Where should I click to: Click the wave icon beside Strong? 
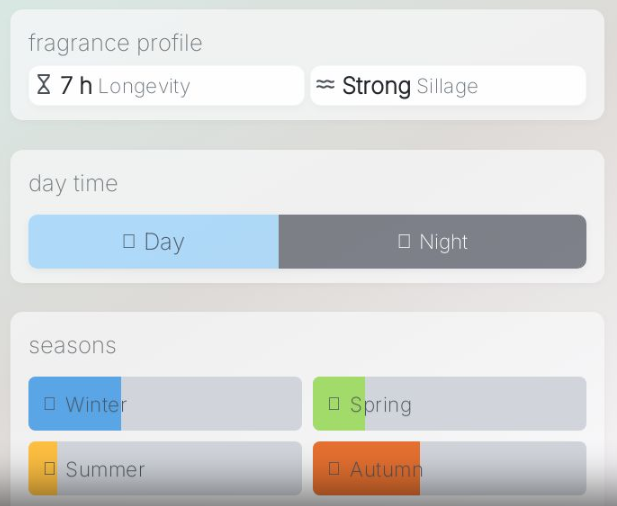[325, 85]
